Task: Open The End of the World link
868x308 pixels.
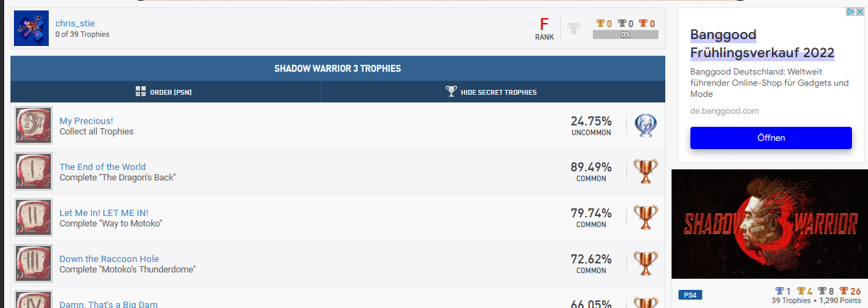Action: click(103, 167)
